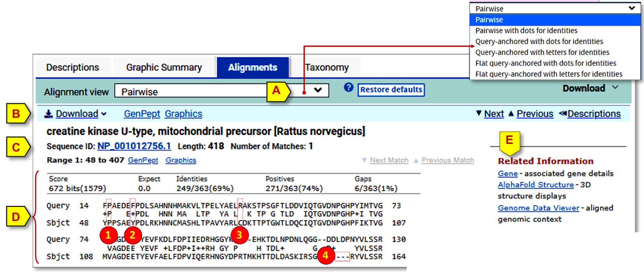Screen dimensions: 644x277
Task: Open GenPept link next to Range 1
Action: [x=143, y=160]
